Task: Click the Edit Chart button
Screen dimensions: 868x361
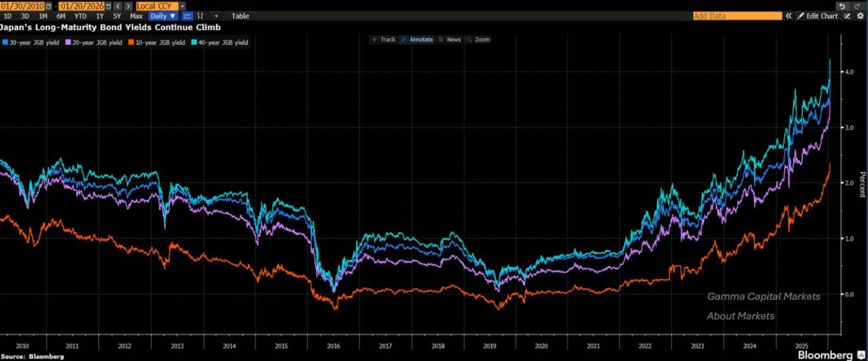Action: pyautogui.click(x=816, y=16)
